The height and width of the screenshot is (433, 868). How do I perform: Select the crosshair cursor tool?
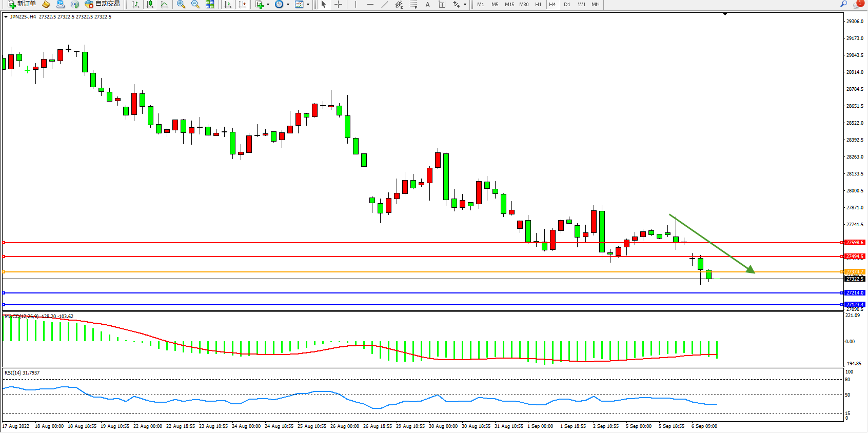[339, 4]
